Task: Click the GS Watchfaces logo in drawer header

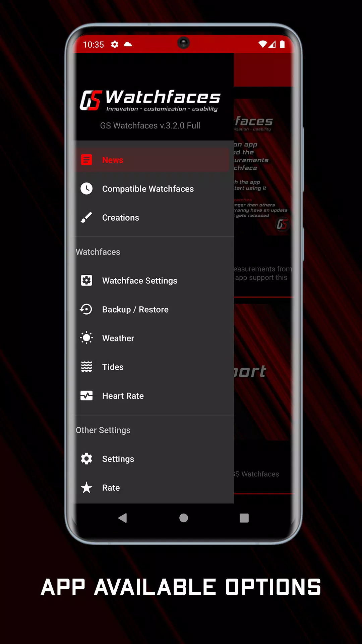Action: point(150,100)
